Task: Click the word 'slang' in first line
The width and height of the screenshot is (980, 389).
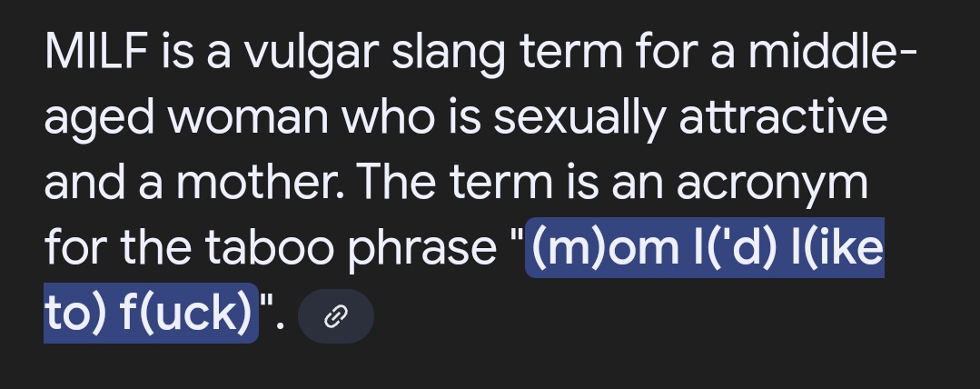Action: [448, 53]
